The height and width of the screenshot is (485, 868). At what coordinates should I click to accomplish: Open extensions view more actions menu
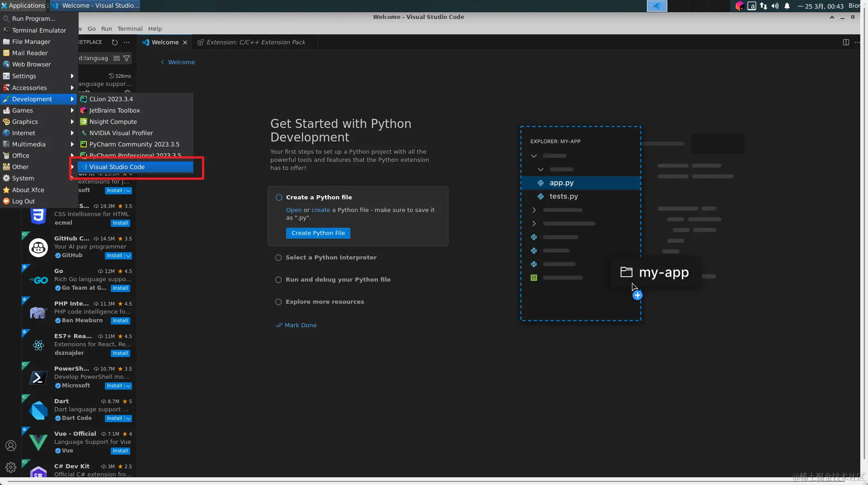pyautogui.click(x=127, y=42)
